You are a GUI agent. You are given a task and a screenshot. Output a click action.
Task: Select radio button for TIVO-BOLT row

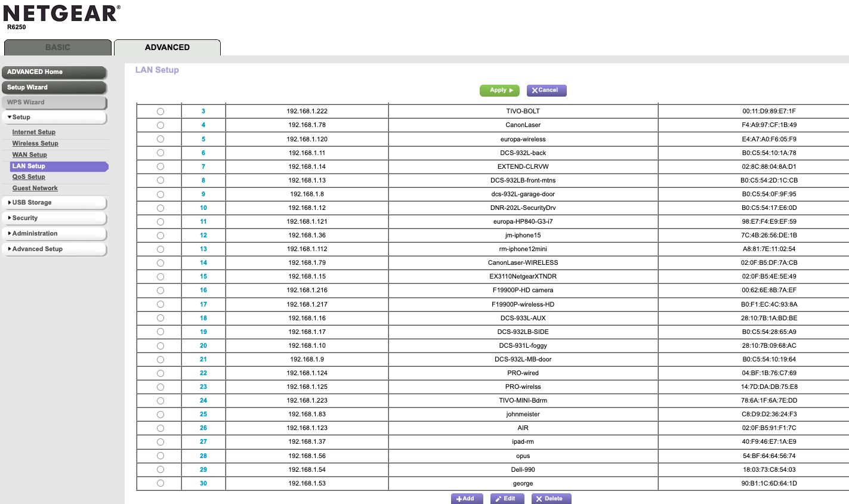click(x=160, y=112)
